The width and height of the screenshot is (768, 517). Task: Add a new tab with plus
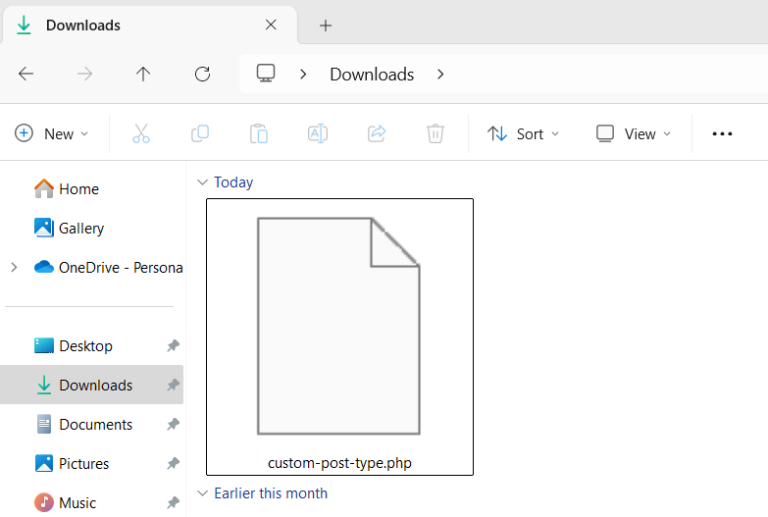(326, 25)
